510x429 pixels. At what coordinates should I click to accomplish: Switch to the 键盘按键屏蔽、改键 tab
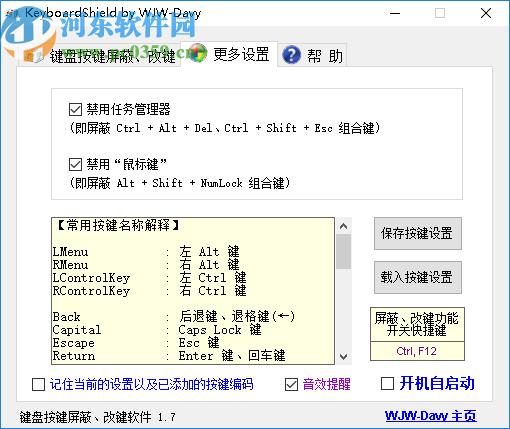tap(99, 55)
